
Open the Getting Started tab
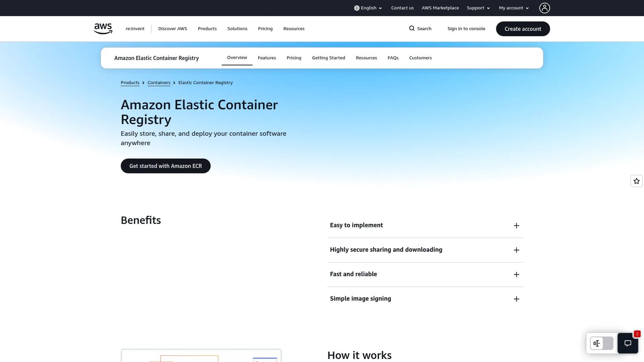coord(328,58)
